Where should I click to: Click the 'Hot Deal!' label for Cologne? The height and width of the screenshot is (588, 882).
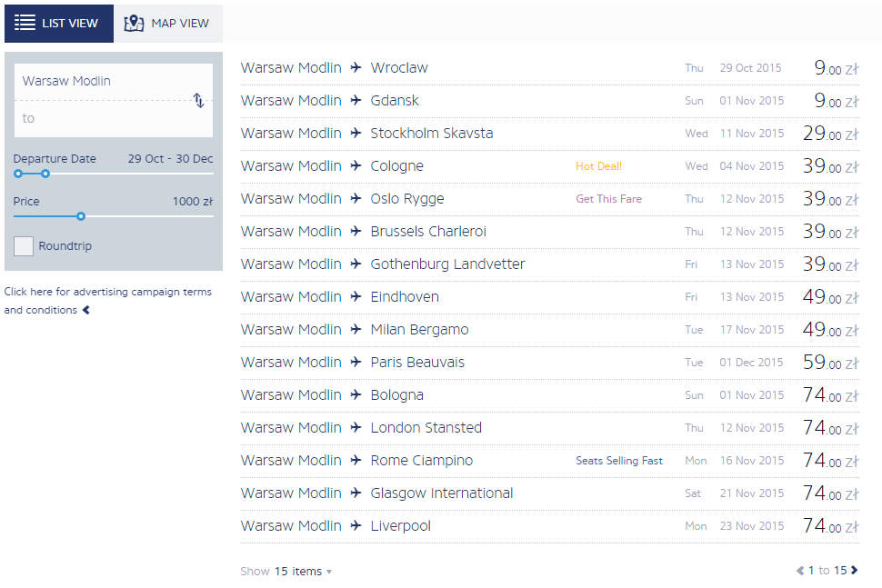pyautogui.click(x=598, y=165)
